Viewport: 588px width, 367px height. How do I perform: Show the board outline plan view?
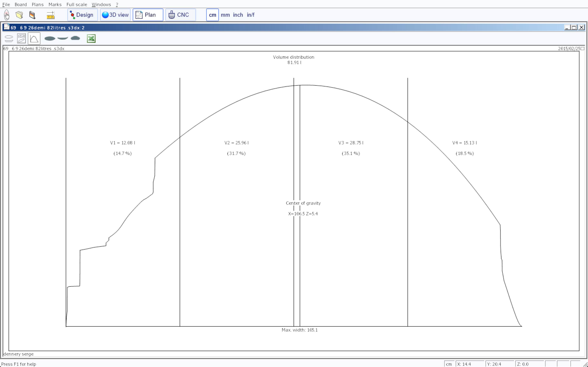[9, 39]
